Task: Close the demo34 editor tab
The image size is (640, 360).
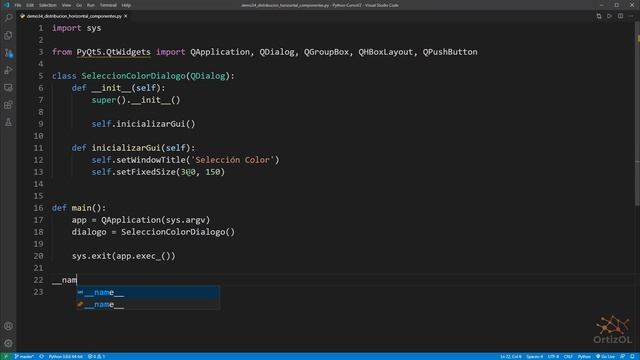Action: 126,16
